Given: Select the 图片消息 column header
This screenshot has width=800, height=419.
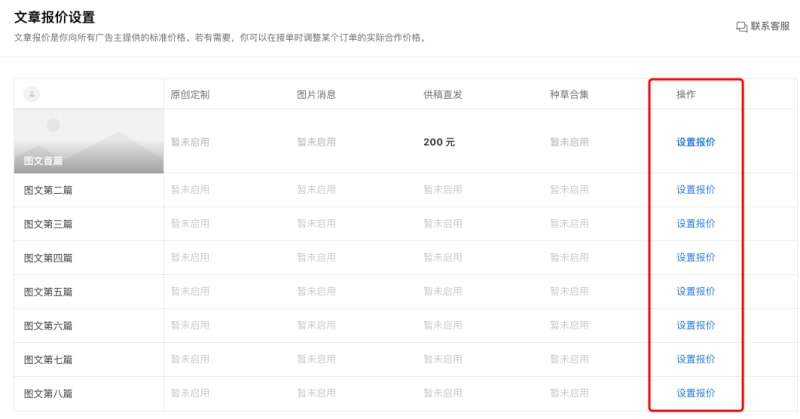Looking at the screenshot, I should (x=316, y=94).
